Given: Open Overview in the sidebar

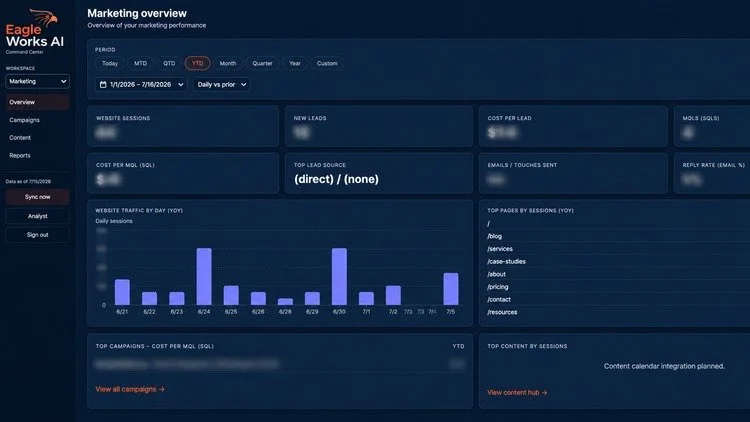Looking at the screenshot, I should click(x=37, y=102).
